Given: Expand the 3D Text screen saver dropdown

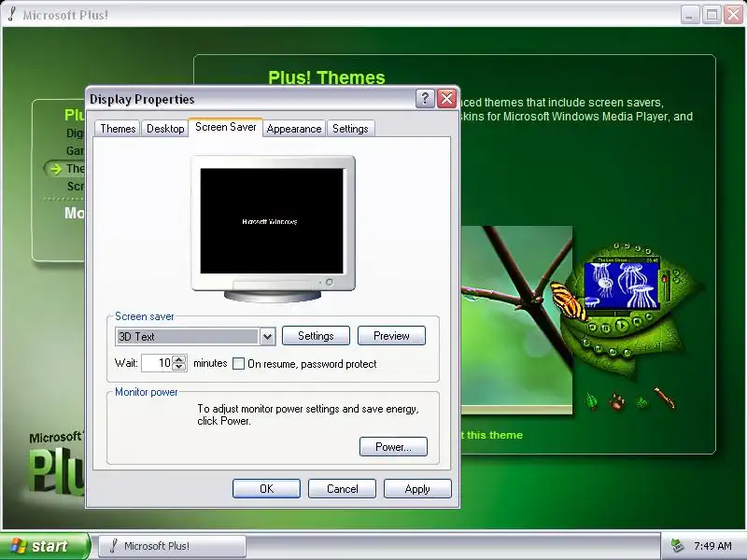Looking at the screenshot, I should tap(267, 337).
